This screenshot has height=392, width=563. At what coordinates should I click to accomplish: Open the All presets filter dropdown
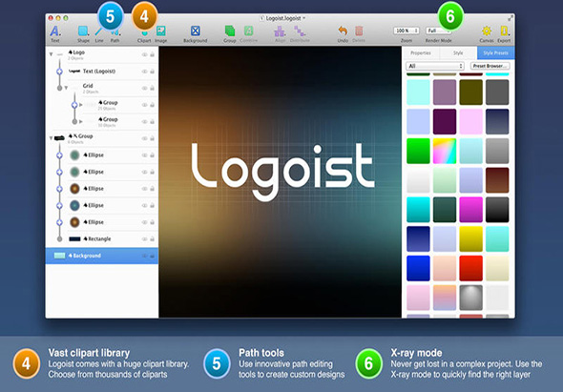435,66
